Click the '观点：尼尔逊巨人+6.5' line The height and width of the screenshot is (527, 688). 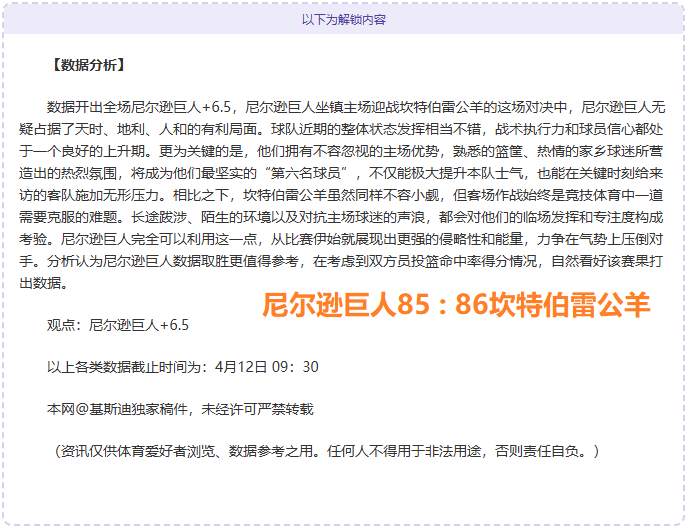tap(117, 325)
